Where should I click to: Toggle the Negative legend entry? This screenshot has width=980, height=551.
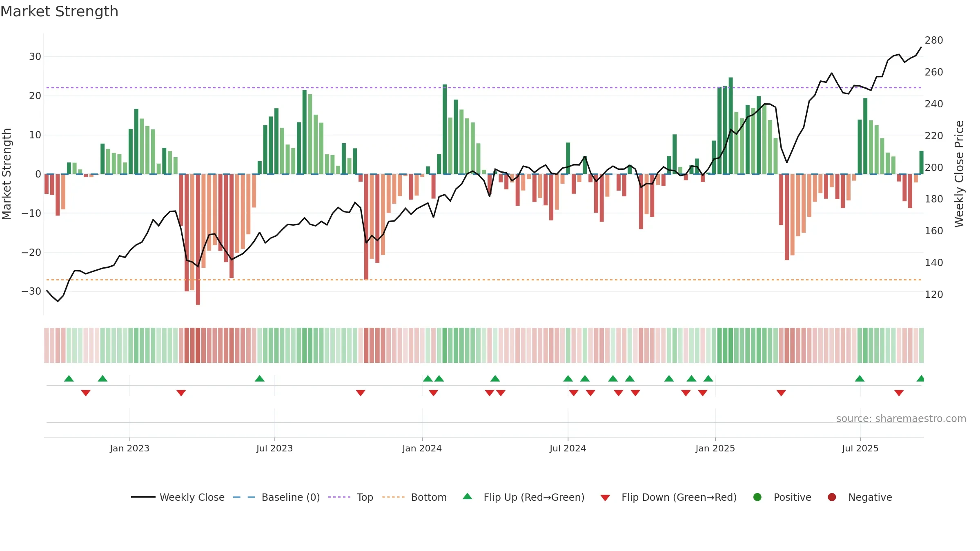(860, 497)
